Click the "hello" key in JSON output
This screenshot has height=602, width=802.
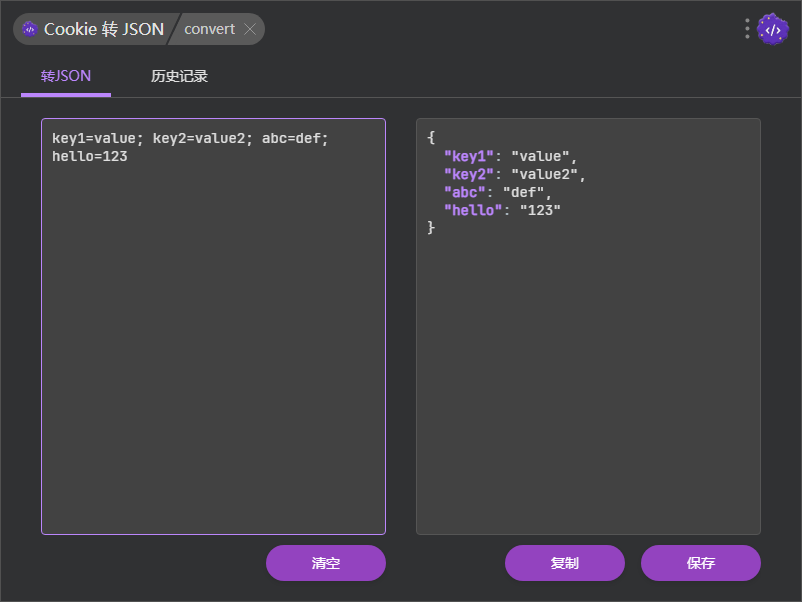pos(473,210)
